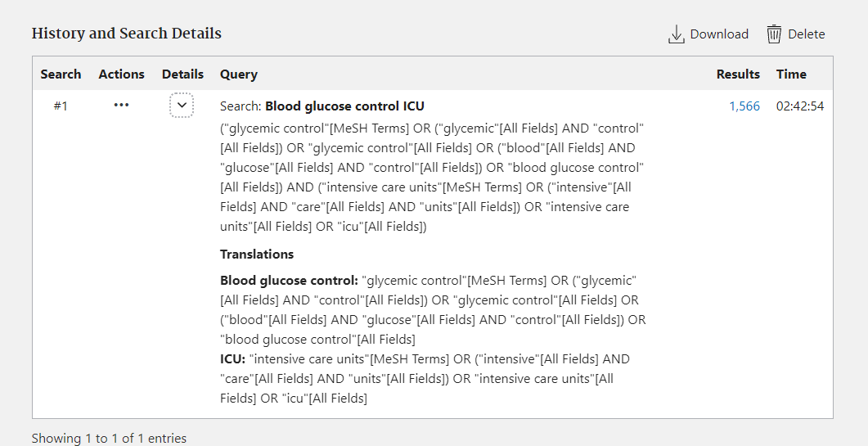Screen dimensions: 868x446
Task: Open the 1,566 results link
Action: coord(744,106)
